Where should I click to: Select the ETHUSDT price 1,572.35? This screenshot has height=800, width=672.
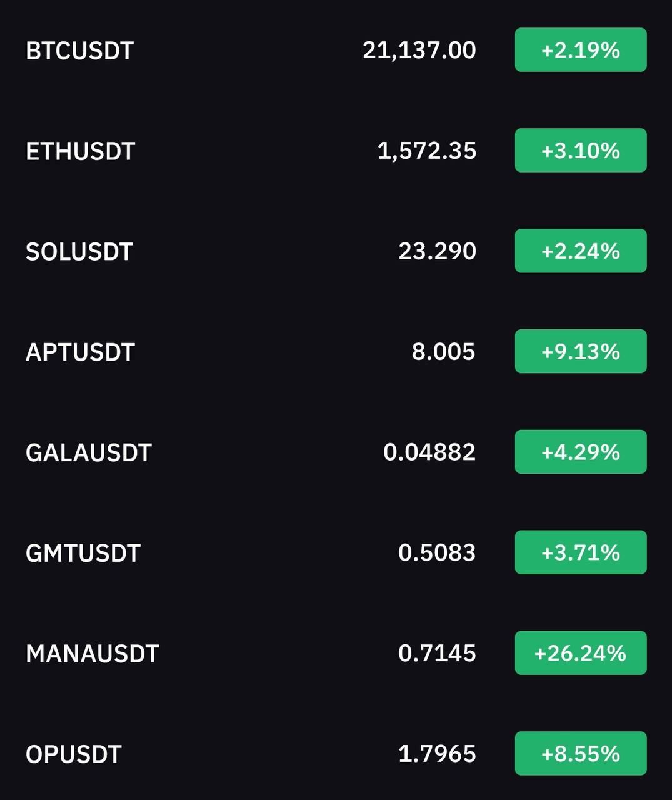click(x=426, y=151)
